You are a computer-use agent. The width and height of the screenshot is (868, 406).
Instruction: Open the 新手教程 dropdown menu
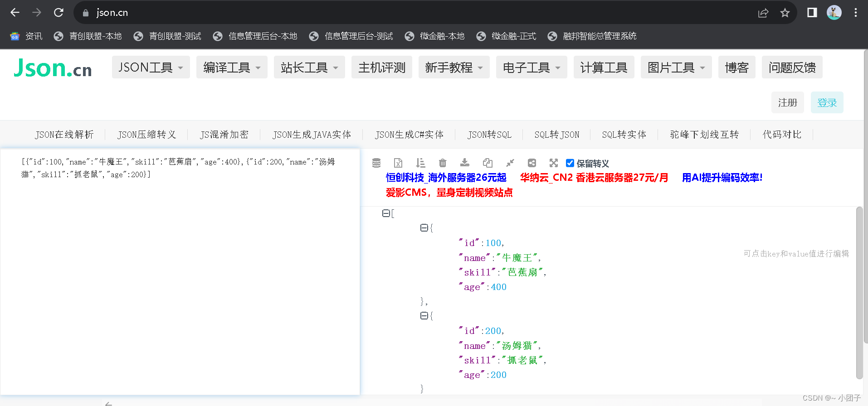coord(454,68)
